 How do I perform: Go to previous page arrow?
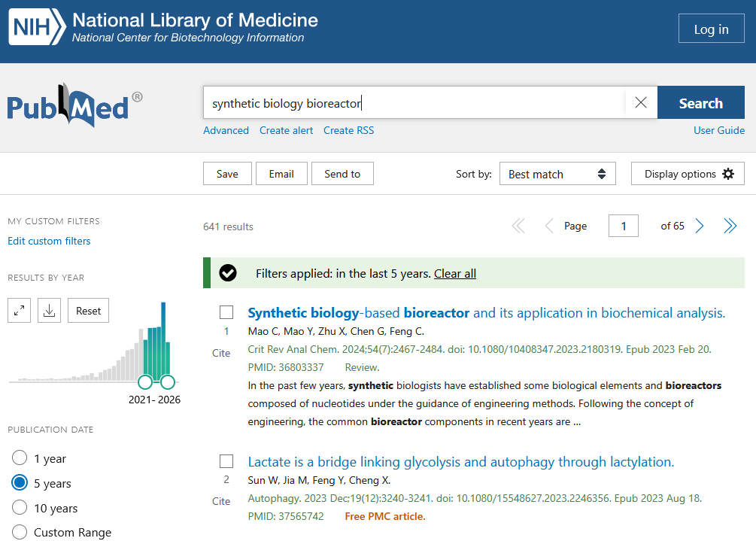pos(548,226)
